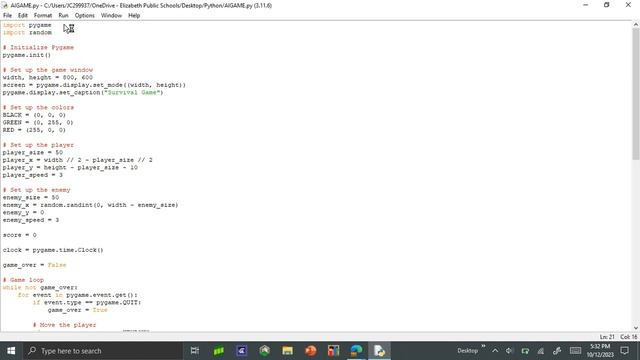Click the Desktop toolbar label in taskbar
This screenshot has width=640, height=360.
(467, 351)
